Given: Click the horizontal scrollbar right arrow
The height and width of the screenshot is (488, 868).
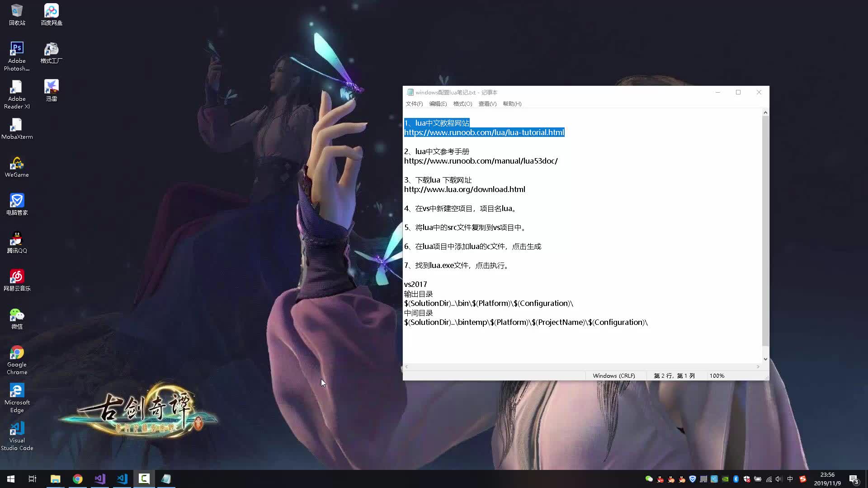Looking at the screenshot, I should coord(758,367).
